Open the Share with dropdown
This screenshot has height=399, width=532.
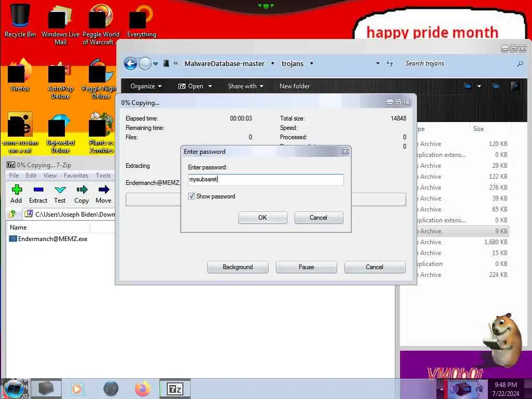point(246,86)
